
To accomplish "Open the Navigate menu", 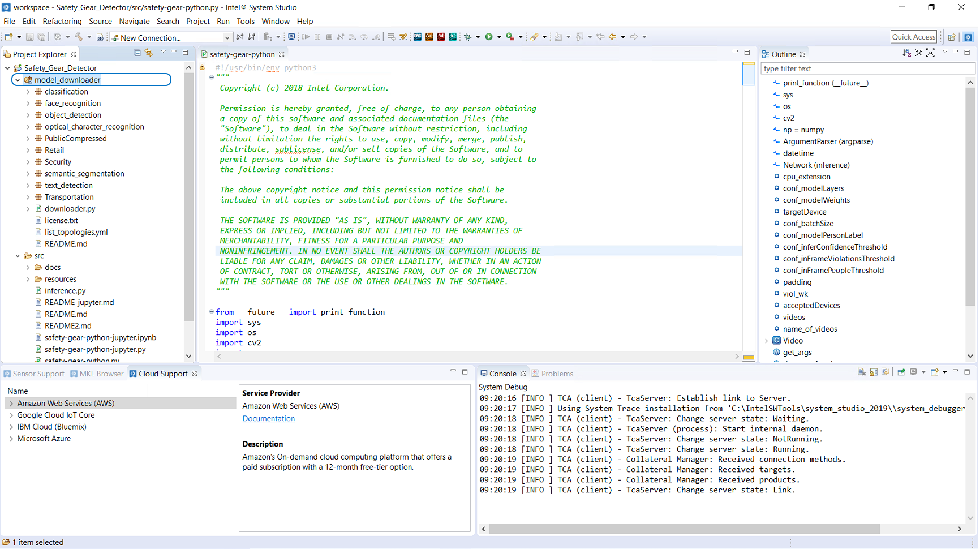I will coord(134,22).
